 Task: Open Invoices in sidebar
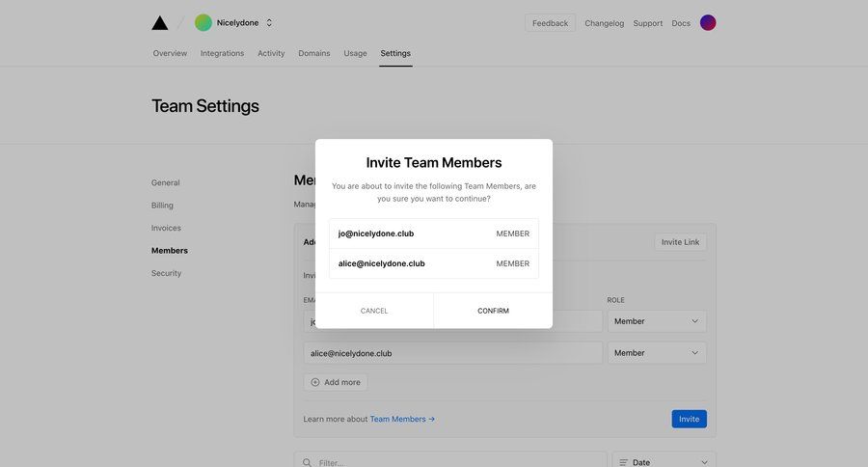(x=166, y=228)
